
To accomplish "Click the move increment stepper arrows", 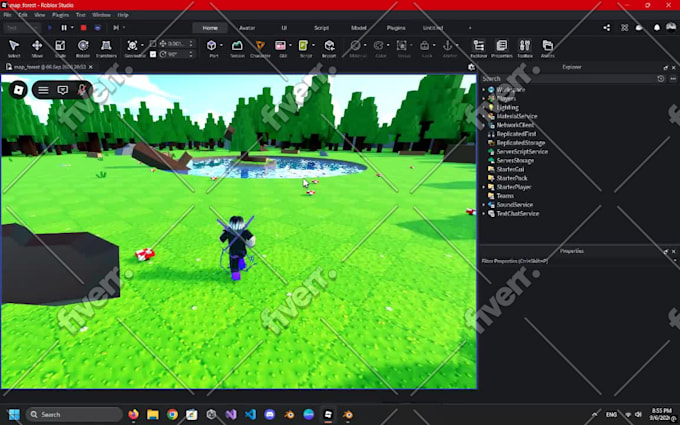I will tap(191, 44).
